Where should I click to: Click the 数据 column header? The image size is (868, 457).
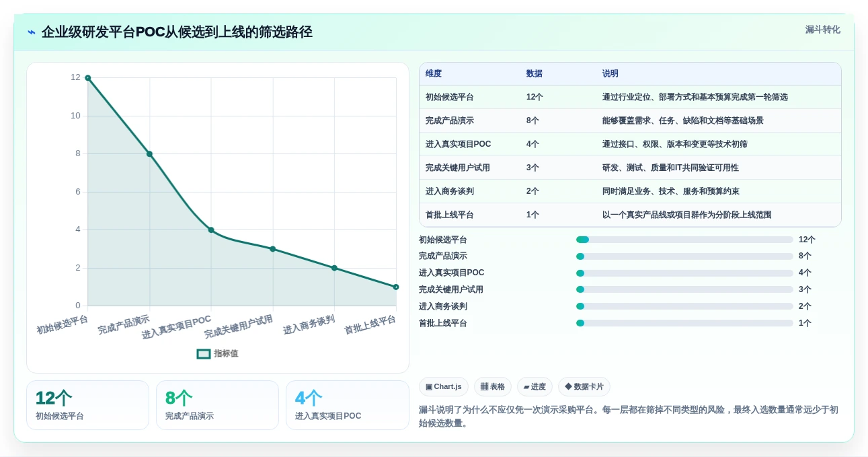point(535,74)
